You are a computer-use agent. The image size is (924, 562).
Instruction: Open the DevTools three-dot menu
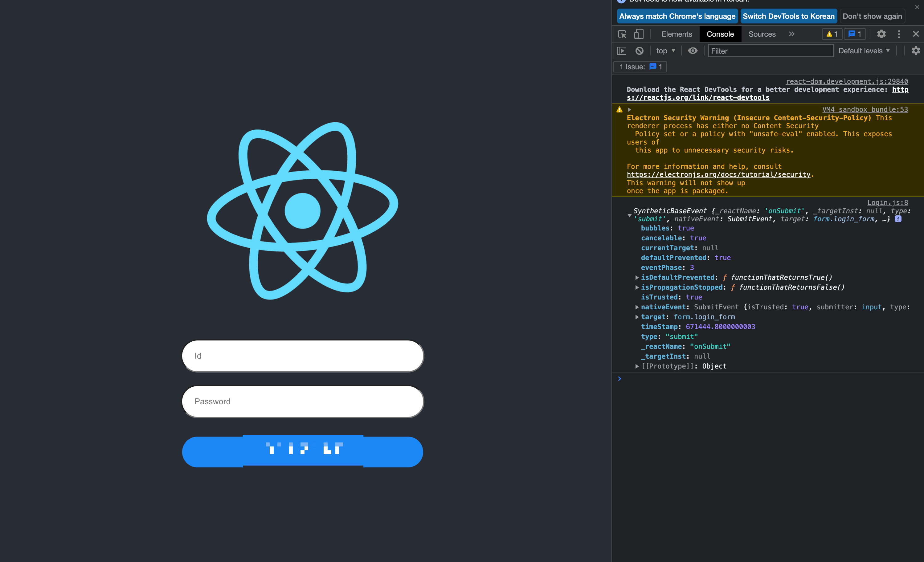[x=899, y=34]
